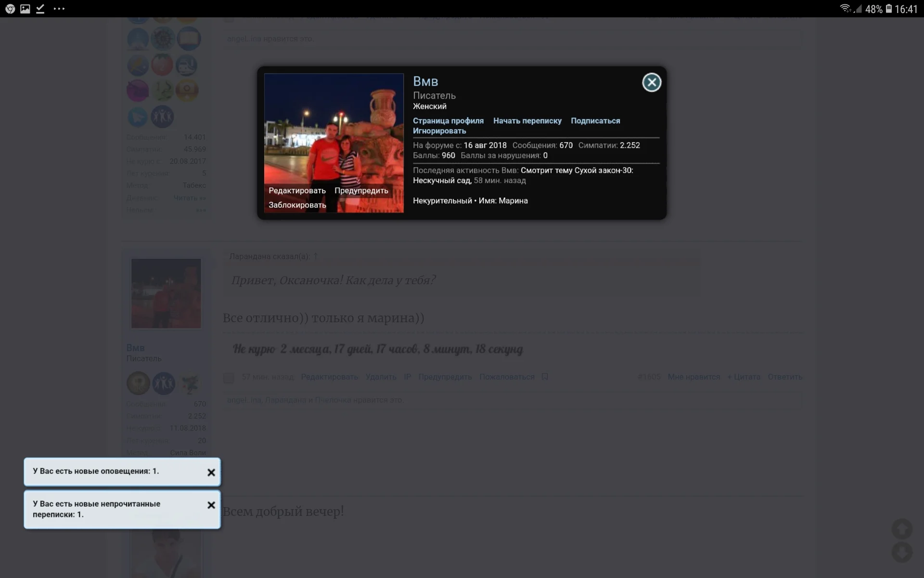Click Пожаловаться in the post toolbar

pos(506,377)
